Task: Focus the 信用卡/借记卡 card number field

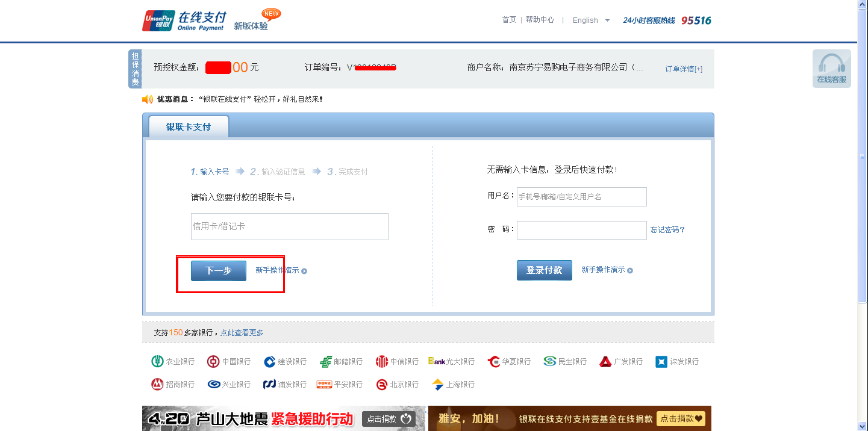Action: point(289,226)
